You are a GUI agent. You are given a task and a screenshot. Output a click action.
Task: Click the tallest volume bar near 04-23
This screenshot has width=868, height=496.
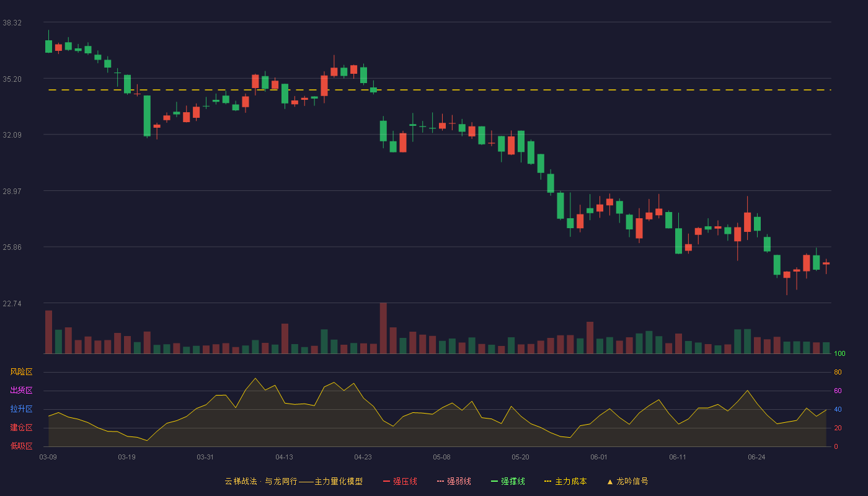tap(383, 328)
